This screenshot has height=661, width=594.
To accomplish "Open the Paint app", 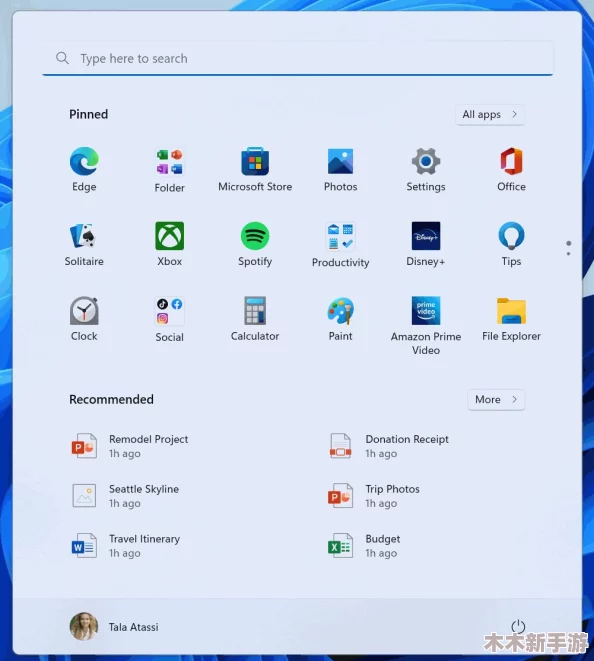I will pos(340,311).
